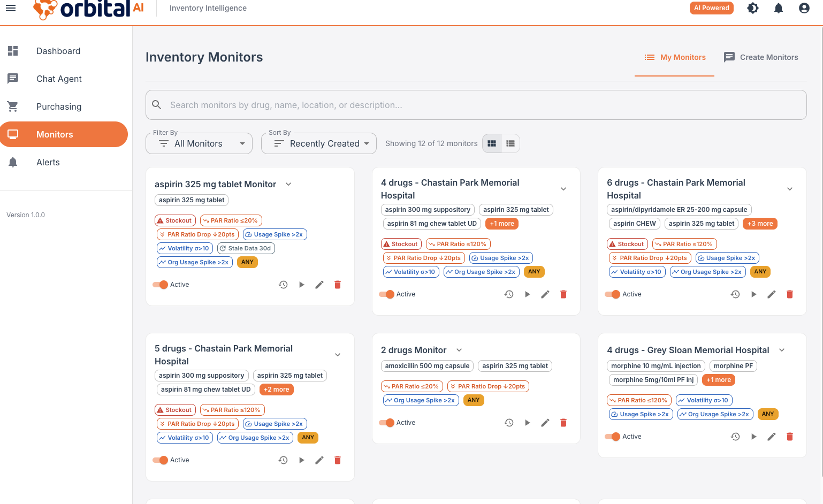Expand the 4 drugs Grey Sloan card
This screenshot has height=504, width=823.
(x=782, y=350)
